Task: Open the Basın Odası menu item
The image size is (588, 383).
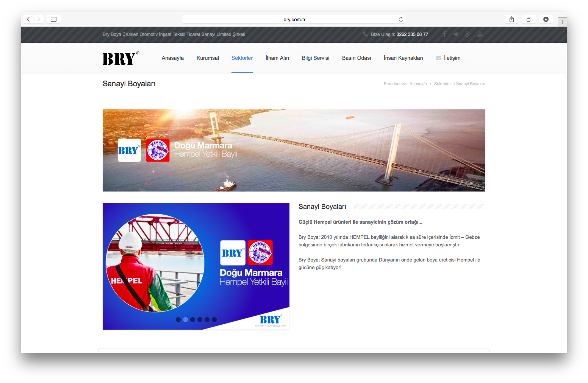Action: [357, 58]
